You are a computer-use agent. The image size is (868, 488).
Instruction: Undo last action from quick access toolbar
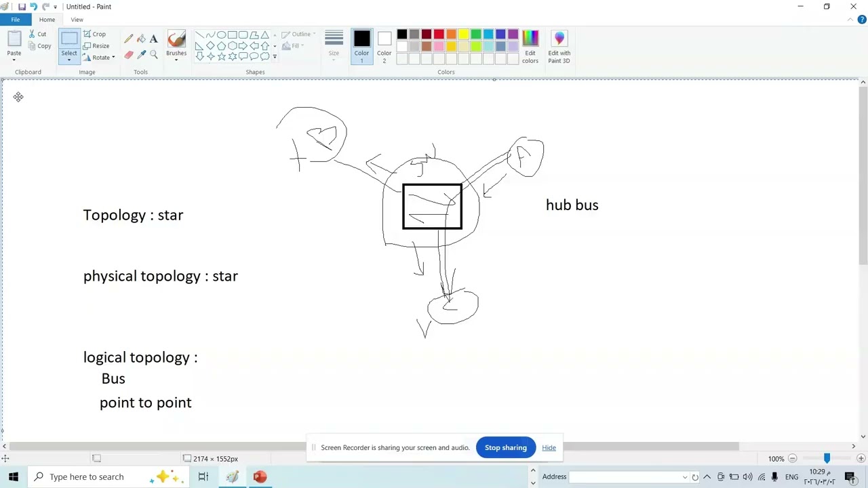pyautogui.click(x=33, y=7)
